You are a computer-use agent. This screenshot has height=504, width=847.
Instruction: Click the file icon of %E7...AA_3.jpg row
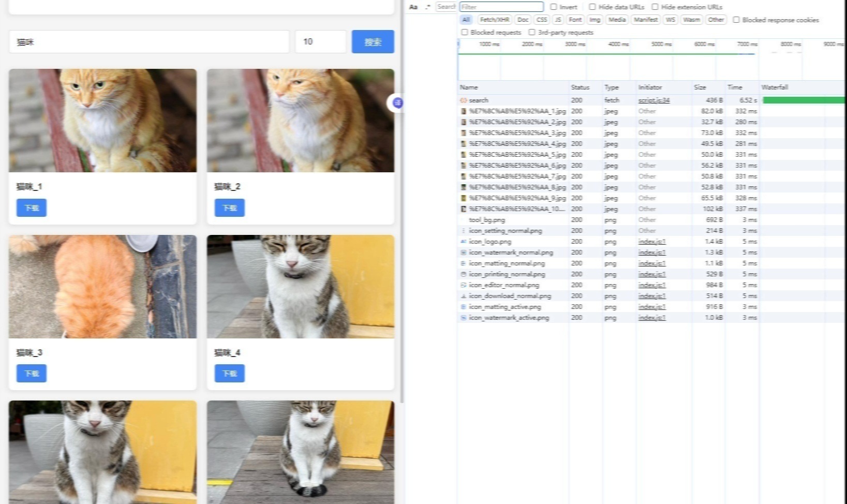point(464,133)
